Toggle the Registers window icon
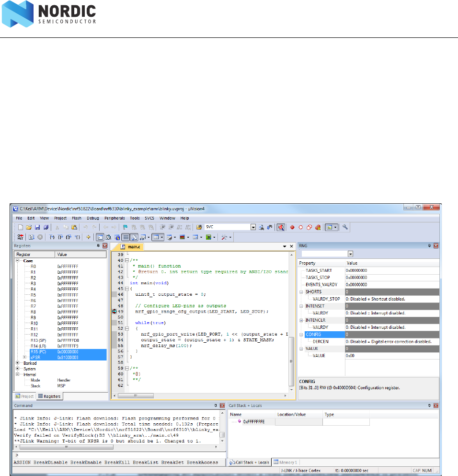Screen dimensions: 458x476 (126, 237)
